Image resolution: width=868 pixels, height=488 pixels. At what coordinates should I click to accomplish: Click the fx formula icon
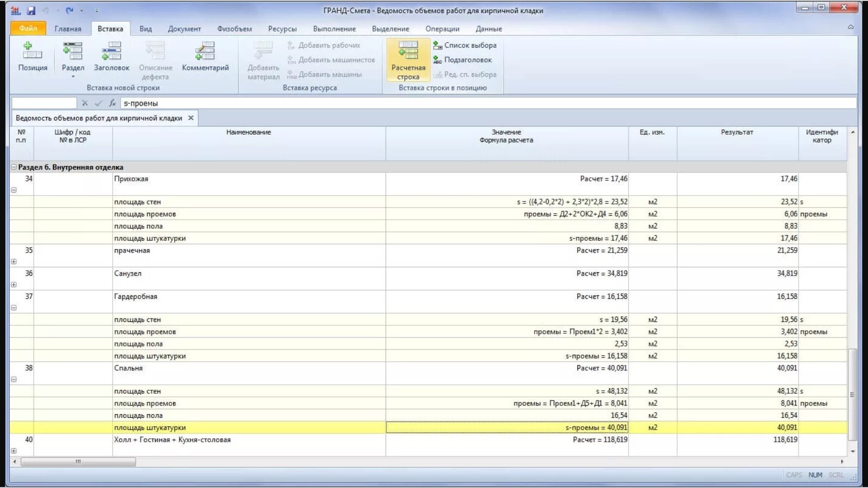click(113, 103)
